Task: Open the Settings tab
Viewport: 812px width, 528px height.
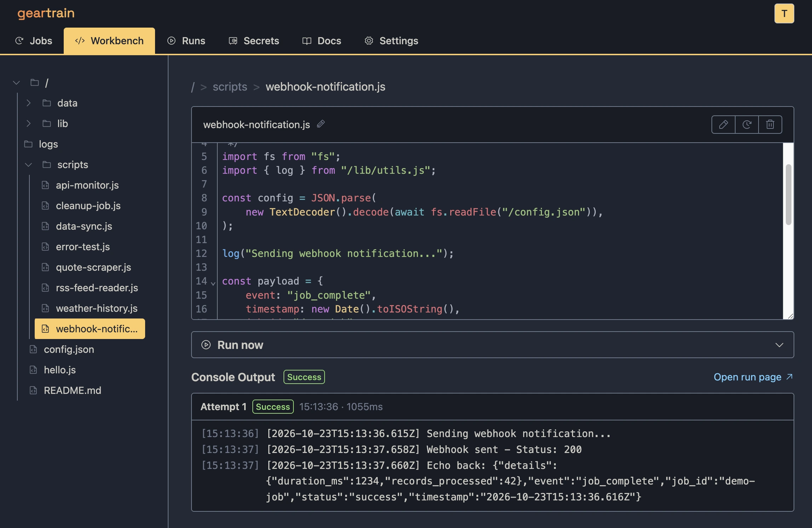Action: (x=391, y=41)
